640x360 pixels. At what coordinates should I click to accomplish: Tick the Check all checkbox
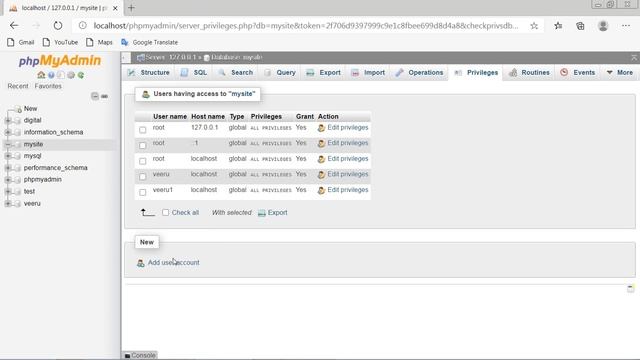(165, 212)
